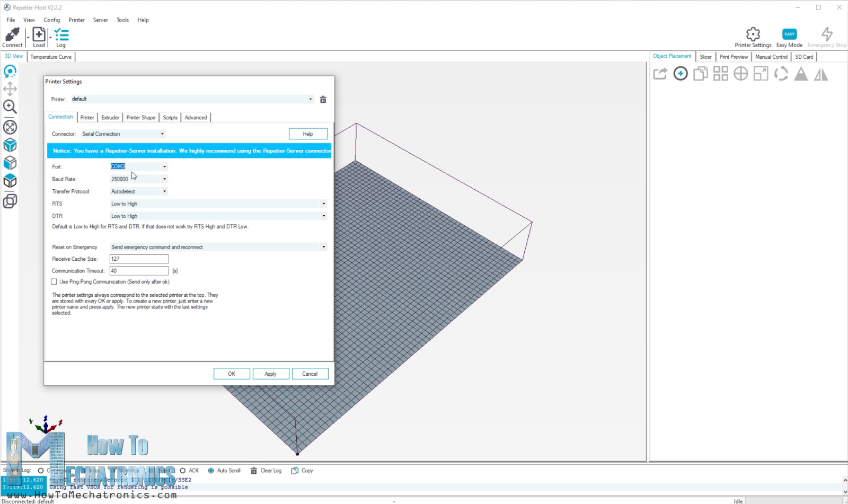Toggle the Auto Scroll option

tap(211, 471)
